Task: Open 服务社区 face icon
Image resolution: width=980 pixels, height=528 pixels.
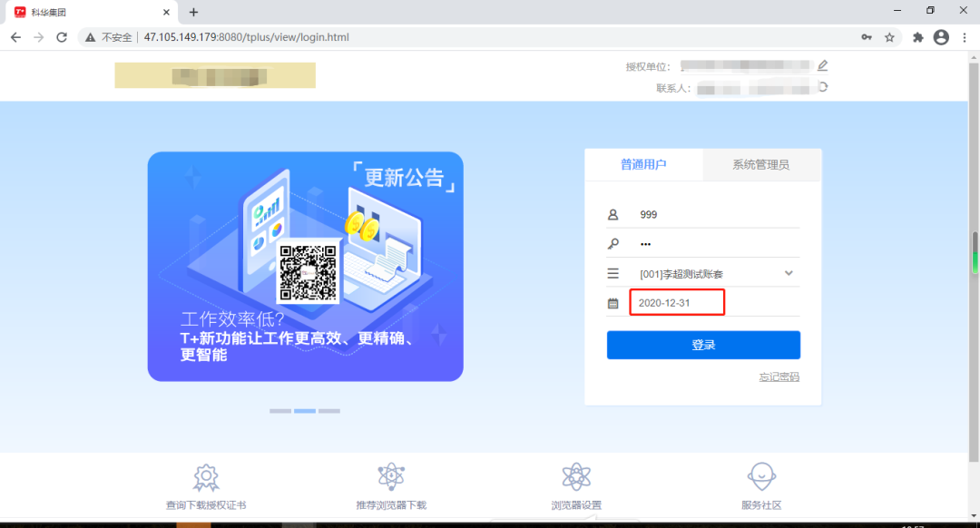Action: pos(761,477)
